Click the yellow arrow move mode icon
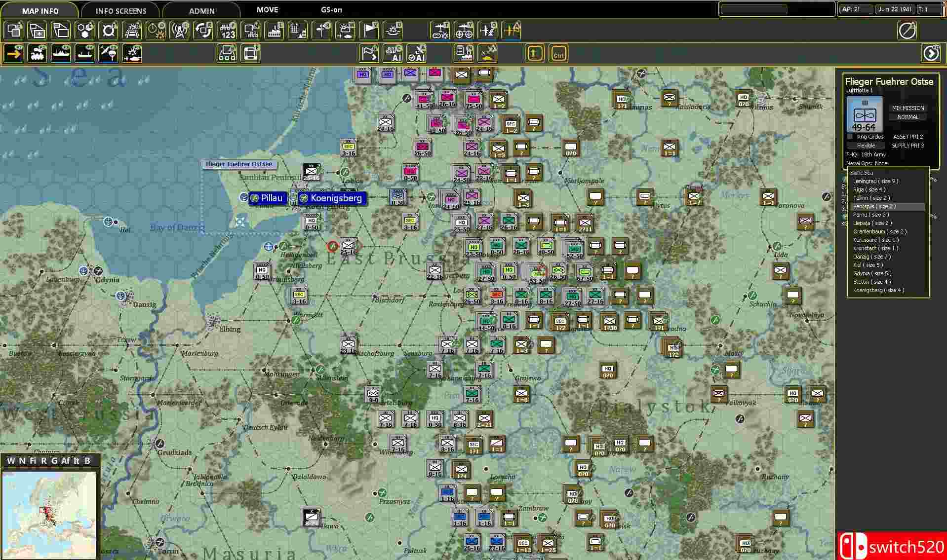Screen dimensions: 947x560 pyautogui.click(x=14, y=53)
